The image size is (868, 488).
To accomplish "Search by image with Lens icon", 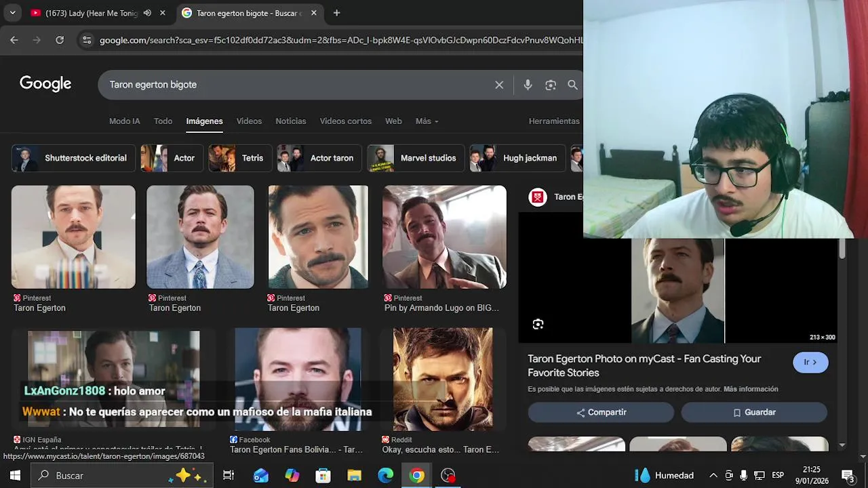I will point(551,85).
